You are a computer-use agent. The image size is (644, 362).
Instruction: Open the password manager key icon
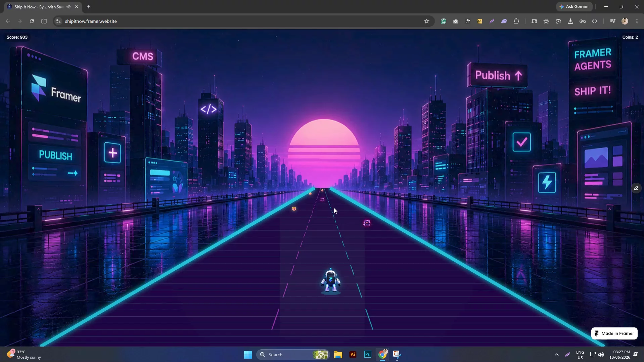[583, 21]
